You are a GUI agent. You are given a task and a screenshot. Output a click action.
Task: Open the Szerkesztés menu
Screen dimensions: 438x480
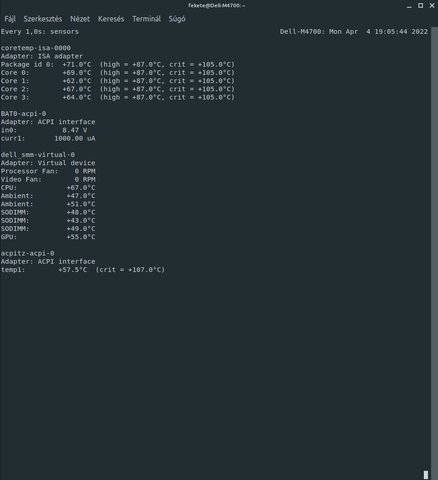[43, 19]
